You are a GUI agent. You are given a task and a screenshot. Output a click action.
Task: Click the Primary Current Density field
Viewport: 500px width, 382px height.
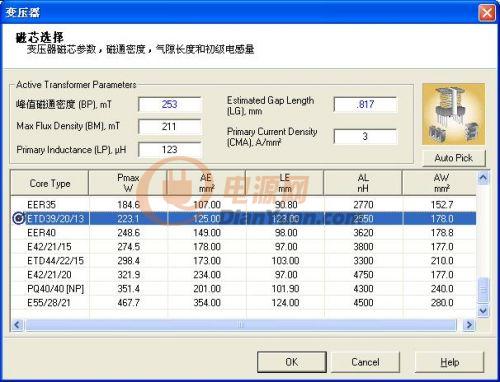pos(365,136)
